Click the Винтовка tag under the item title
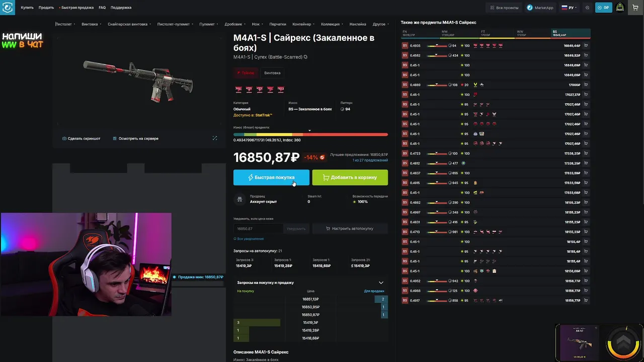 [x=272, y=73]
